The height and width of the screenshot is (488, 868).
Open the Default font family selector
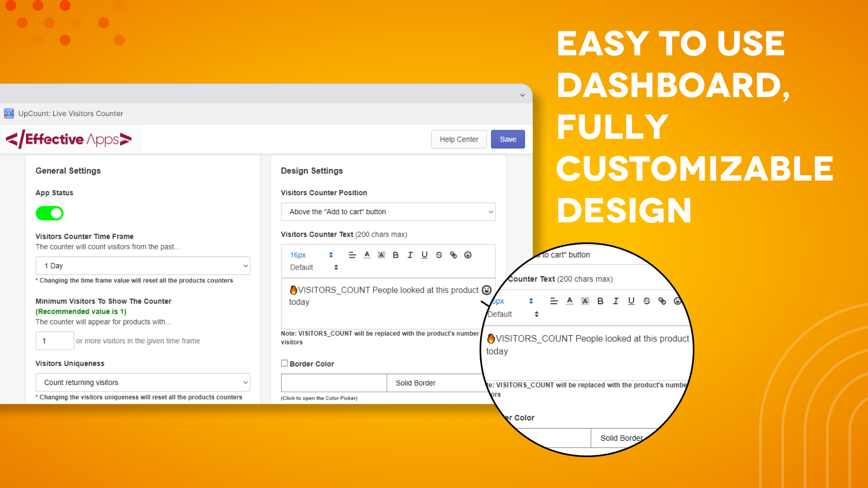314,267
